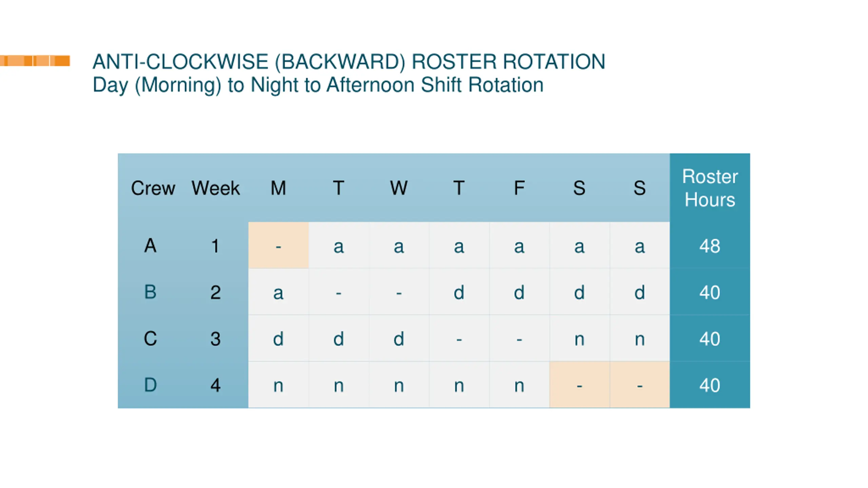The image size is (868, 488).
Task: Select the M (Monday) column header
Action: click(x=278, y=188)
